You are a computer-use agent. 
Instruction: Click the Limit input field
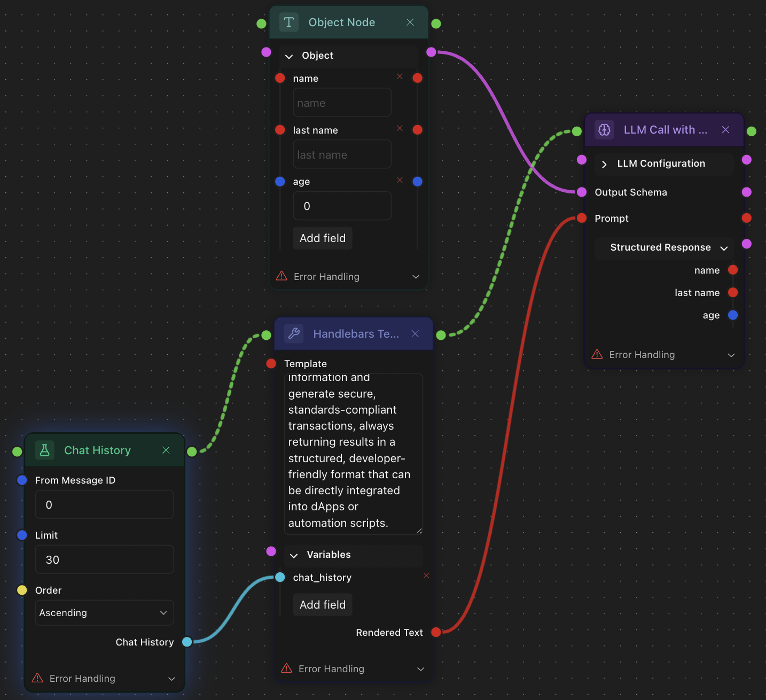[104, 560]
